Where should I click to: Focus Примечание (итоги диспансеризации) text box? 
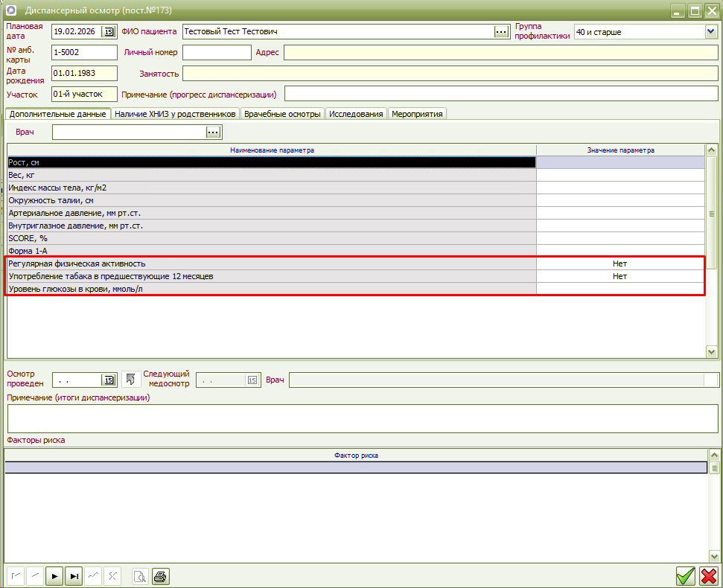point(363,418)
